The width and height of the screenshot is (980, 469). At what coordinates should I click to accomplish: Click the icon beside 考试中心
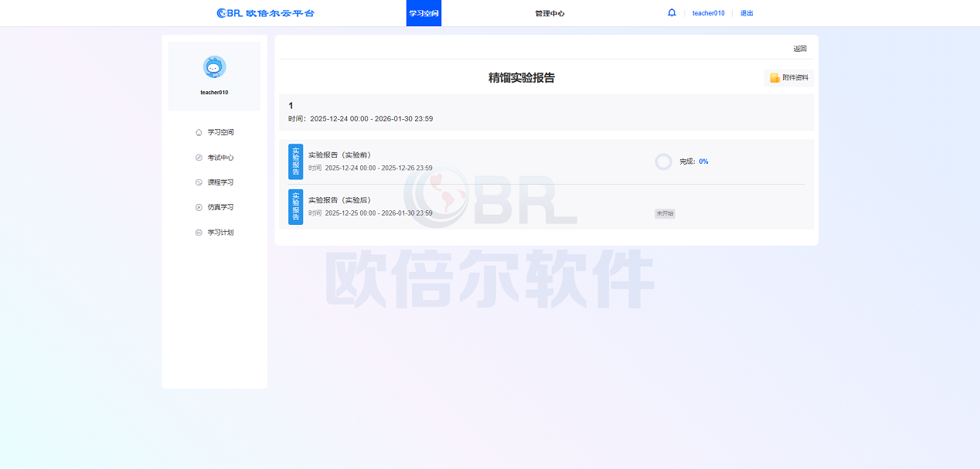199,158
